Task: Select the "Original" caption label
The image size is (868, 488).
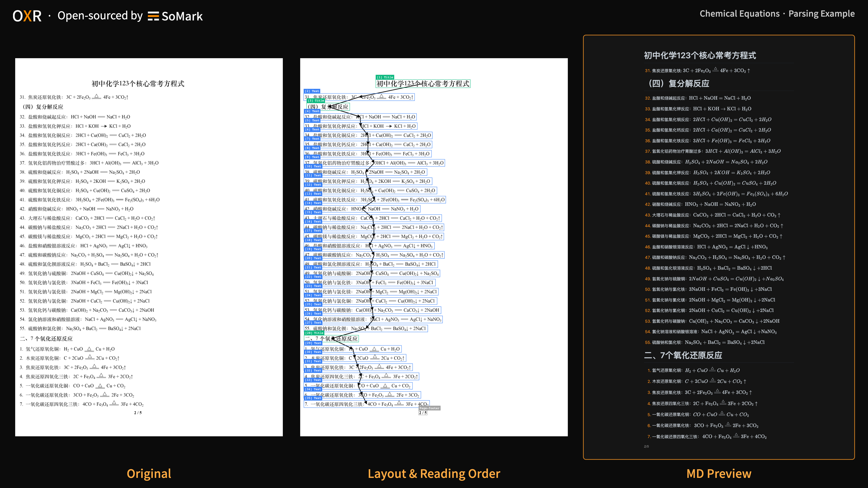Action: (x=149, y=474)
